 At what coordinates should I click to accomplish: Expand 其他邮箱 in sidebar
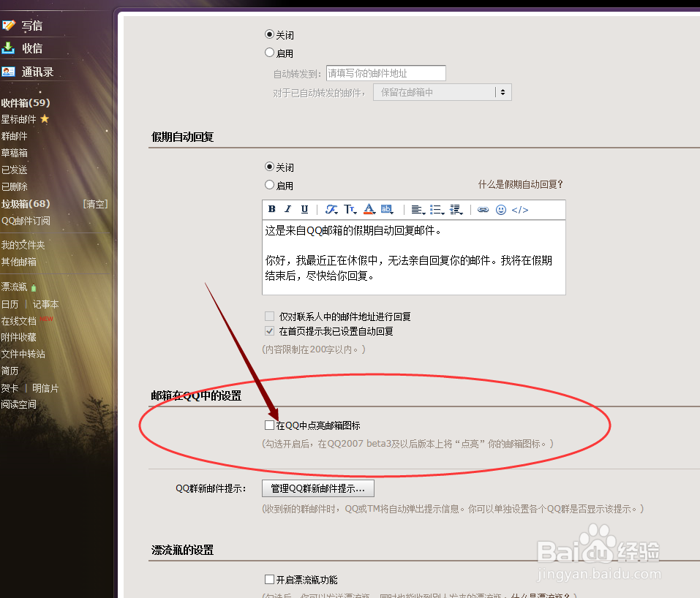coord(19,262)
